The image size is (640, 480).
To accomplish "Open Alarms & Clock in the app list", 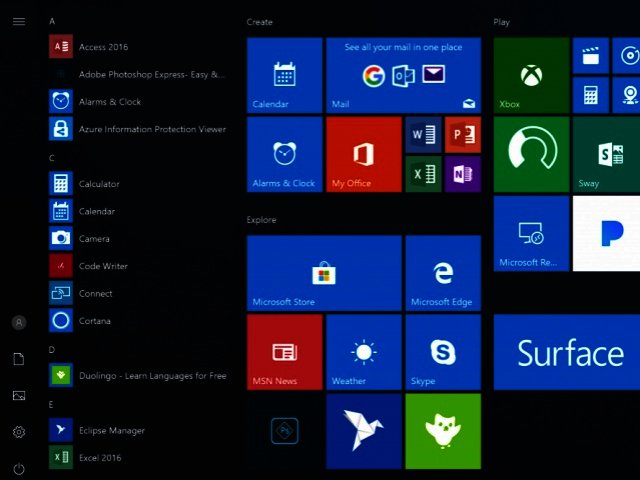I will click(139, 101).
